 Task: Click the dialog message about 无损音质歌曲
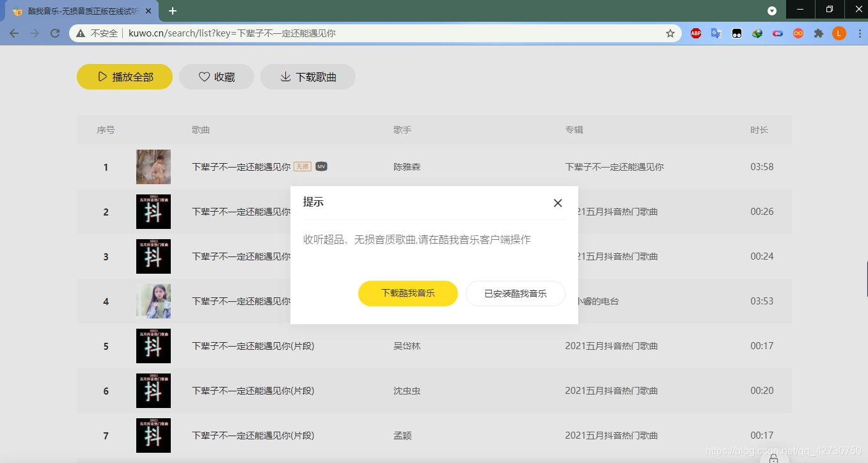tap(417, 239)
